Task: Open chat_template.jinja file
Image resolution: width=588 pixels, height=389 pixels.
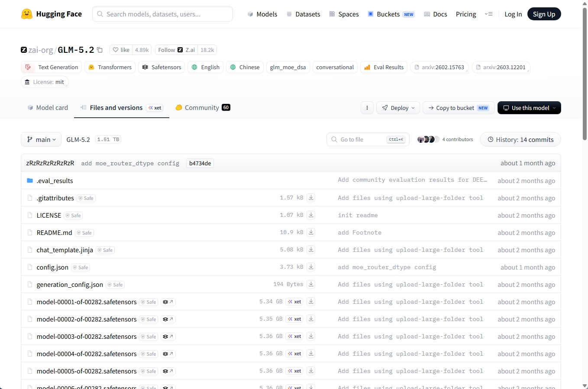Action: pos(65,250)
